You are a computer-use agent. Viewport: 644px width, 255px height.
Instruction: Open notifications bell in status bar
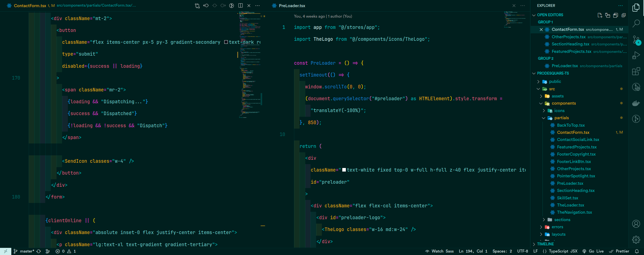point(637,251)
